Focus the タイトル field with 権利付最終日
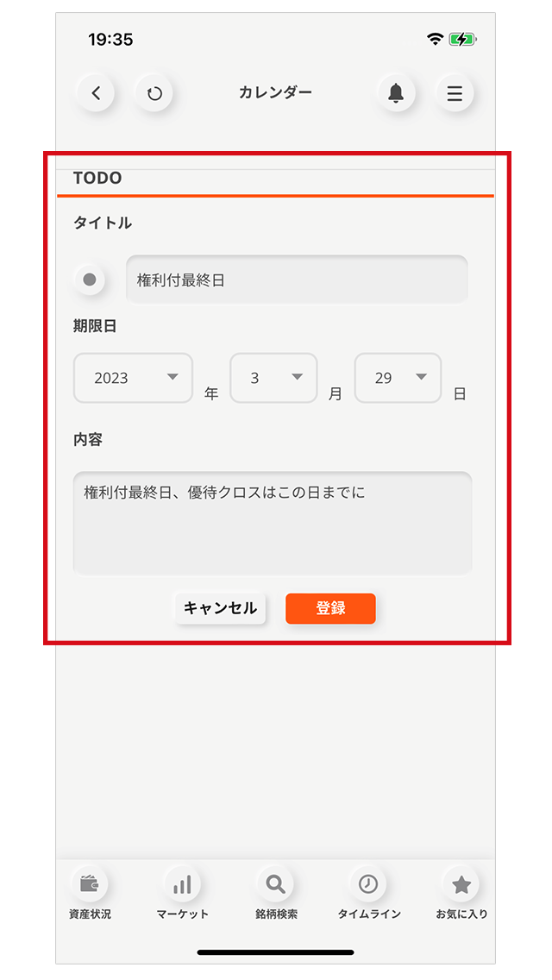Viewport: 552px width, 980px height. 297,280
